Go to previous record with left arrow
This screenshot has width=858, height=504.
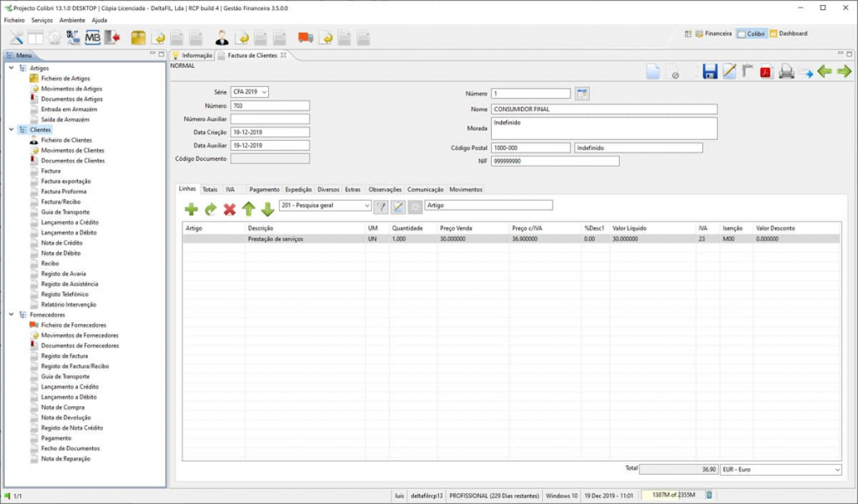(824, 72)
